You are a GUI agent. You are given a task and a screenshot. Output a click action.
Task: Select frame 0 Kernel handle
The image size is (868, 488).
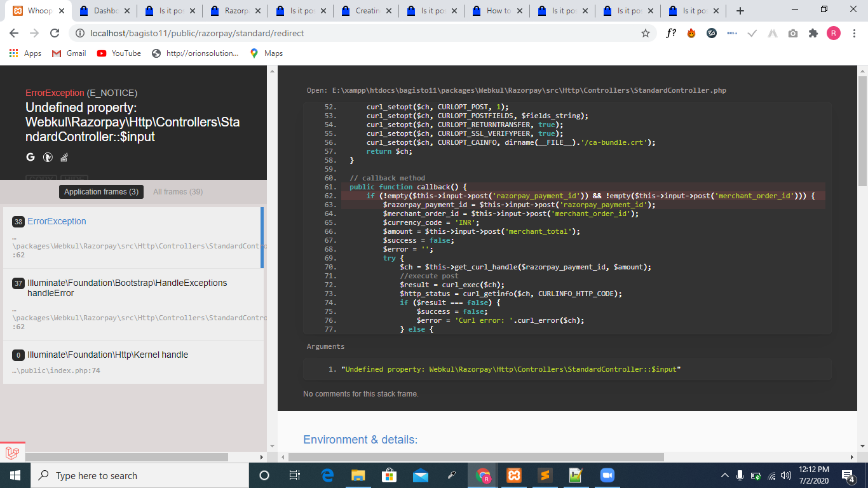coord(133,362)
